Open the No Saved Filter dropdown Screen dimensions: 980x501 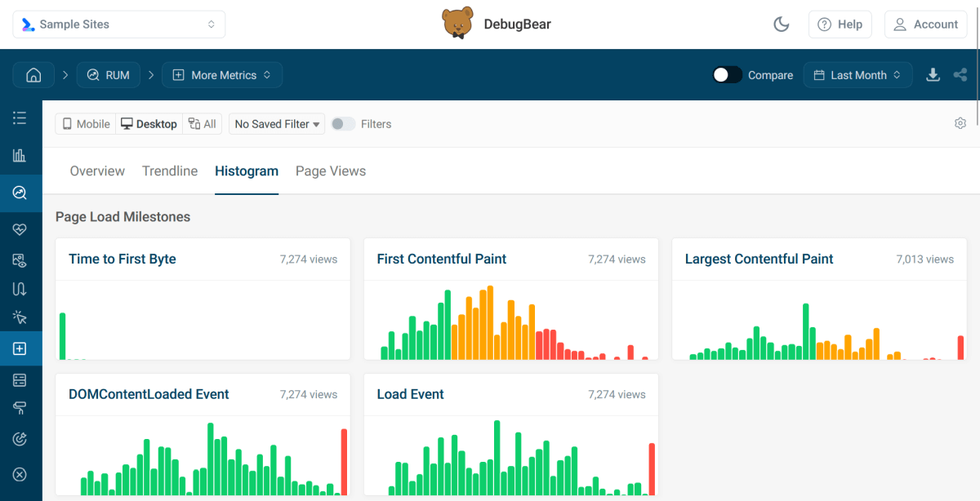pyautogui.click(x=276, y=123)
